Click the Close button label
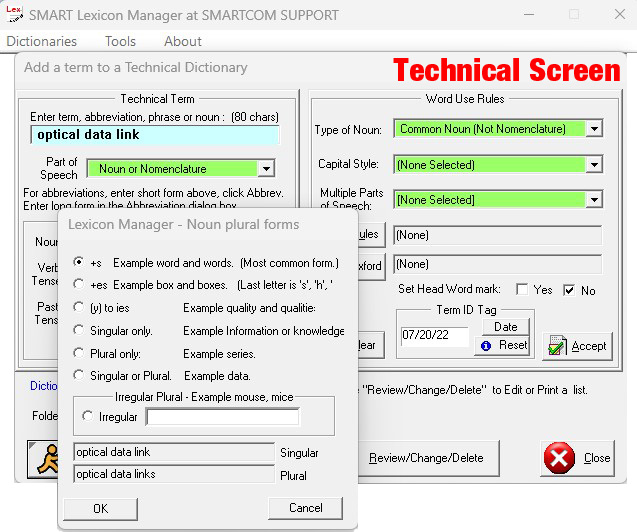Screen dimensions: 637x532 [x=597, y=458]
